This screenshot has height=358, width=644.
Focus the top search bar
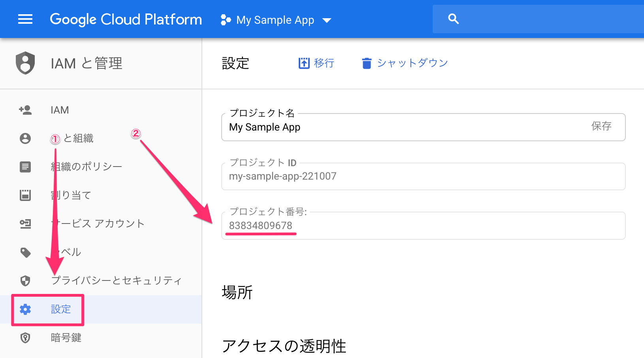point(538,19)
